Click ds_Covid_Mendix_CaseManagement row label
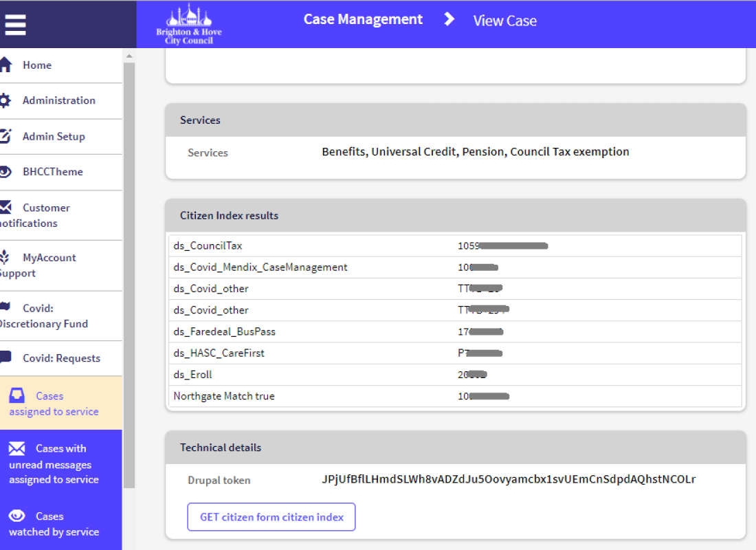The image size is (756, 550). 260,267
